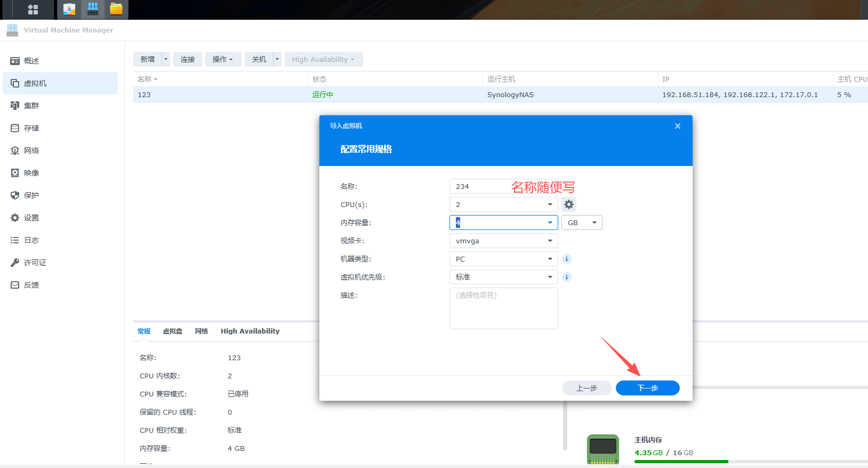Open the 操作 dropdown menu
The width and height of the screenshot is (868, 468).
223,59
